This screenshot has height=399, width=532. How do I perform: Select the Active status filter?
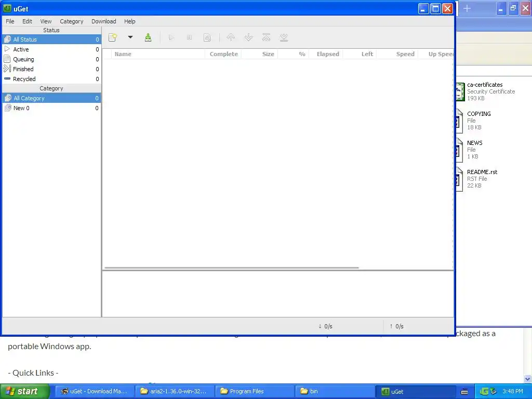(x=51, y=49)
